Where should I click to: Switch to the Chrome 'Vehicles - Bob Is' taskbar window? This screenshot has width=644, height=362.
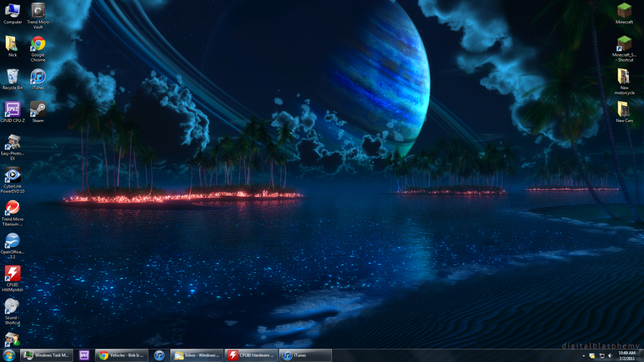coord(121,356)
